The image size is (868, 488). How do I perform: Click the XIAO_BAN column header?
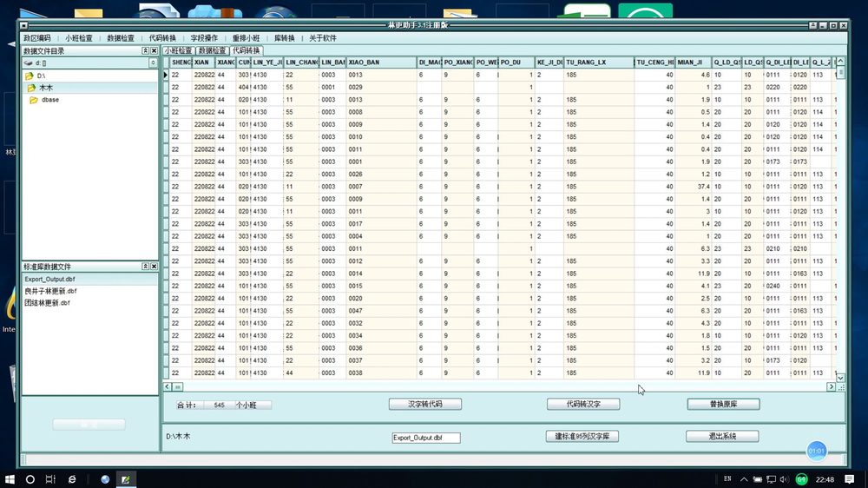coord(381,63)
